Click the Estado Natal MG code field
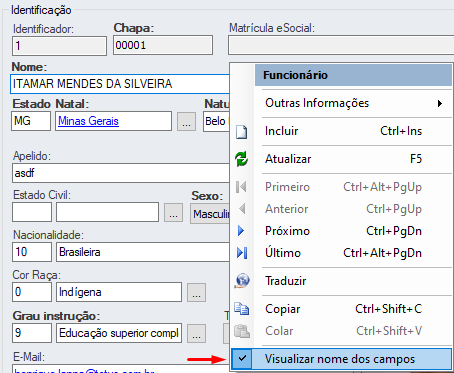The image size is (454, 373). tap(31, 121)
